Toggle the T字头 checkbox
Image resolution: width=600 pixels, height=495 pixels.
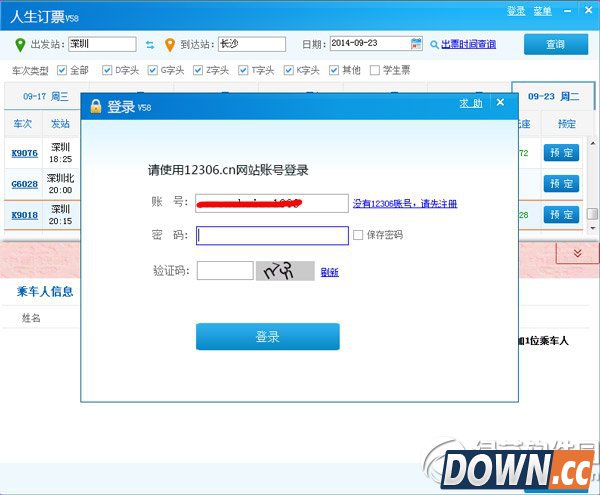[x=243, y=70]
